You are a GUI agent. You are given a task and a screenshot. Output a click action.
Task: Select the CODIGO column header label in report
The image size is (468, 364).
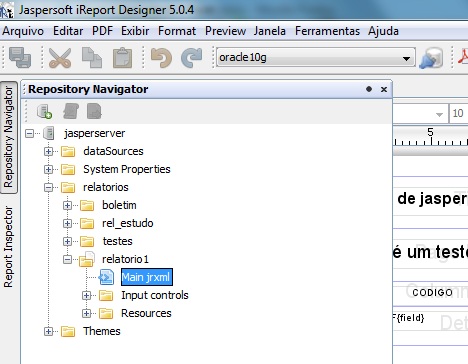click(x=432, y=293)
